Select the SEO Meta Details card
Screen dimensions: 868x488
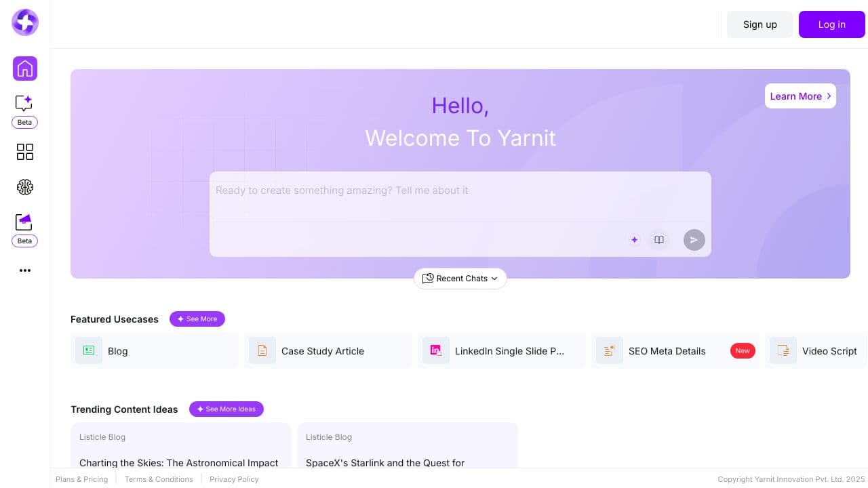point(675,350)
